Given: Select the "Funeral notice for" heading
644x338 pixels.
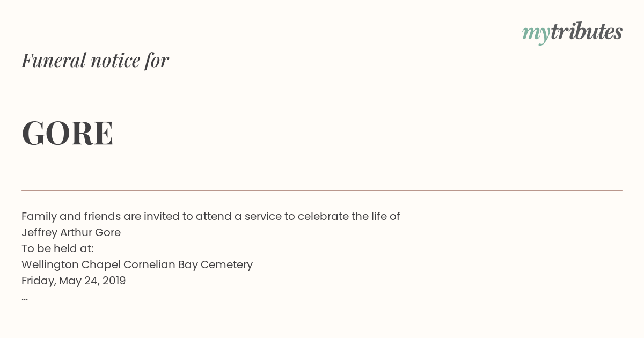Looking at the screenshot, I should coord(95,60).
